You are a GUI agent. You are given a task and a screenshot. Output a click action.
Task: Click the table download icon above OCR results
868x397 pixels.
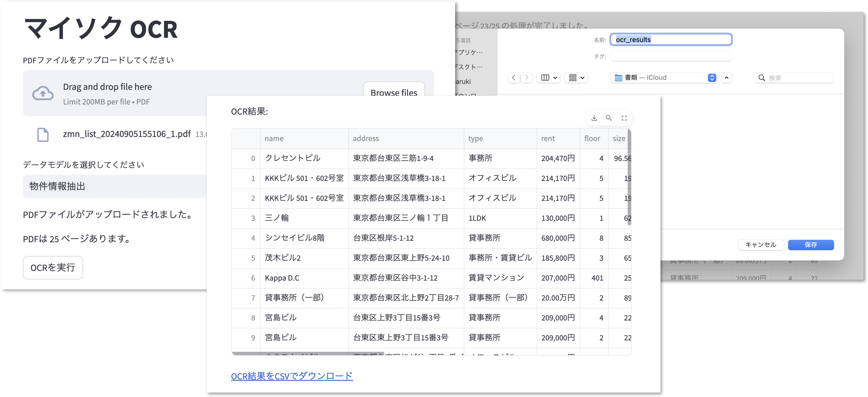tap(594, 118)
